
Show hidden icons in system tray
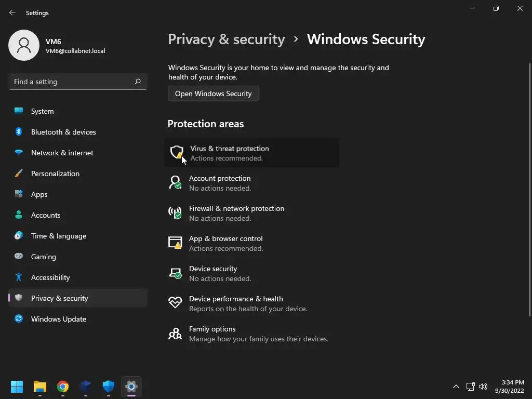[456, 387]
